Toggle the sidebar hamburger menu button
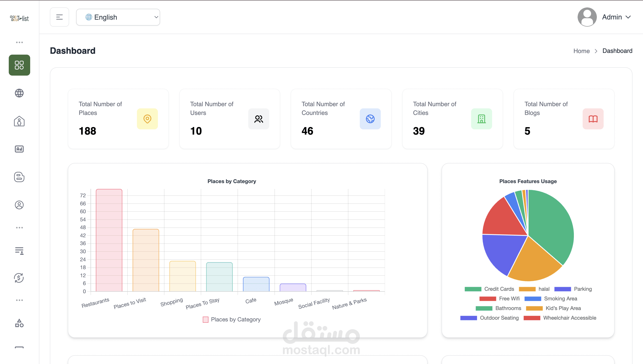643x364 pixels. click(x=59, y=17)
